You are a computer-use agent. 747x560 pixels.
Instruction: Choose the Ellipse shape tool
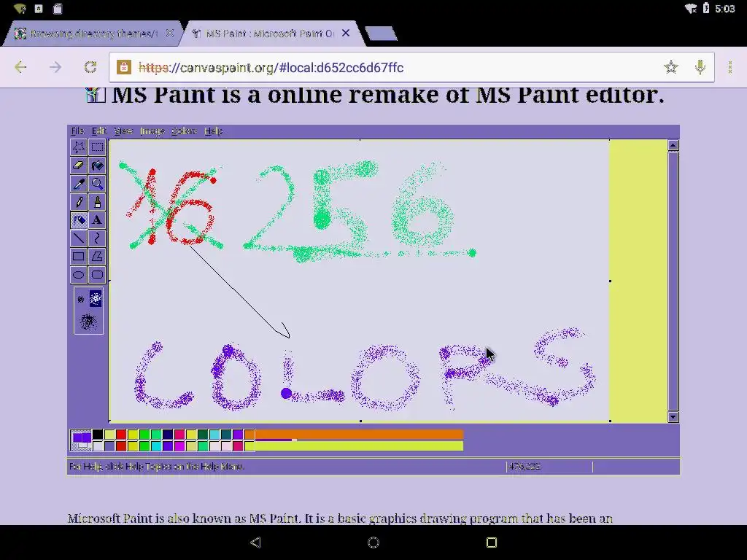tap(79, 275)
